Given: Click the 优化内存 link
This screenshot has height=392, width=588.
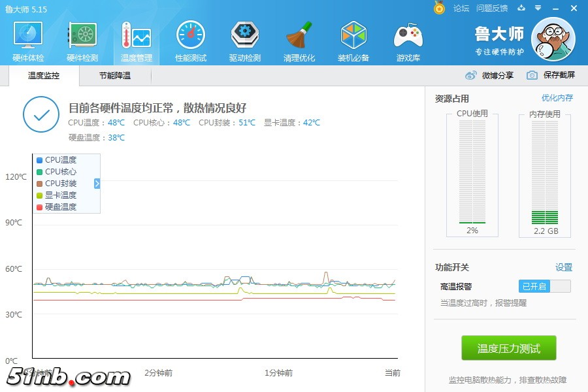Looking at the screenshot, I should (557, 98).
